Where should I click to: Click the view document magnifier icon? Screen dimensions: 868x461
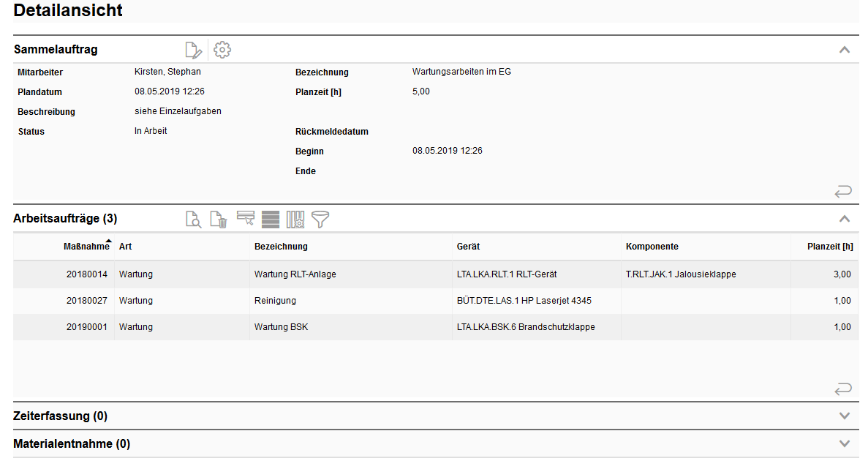point(193,219)
